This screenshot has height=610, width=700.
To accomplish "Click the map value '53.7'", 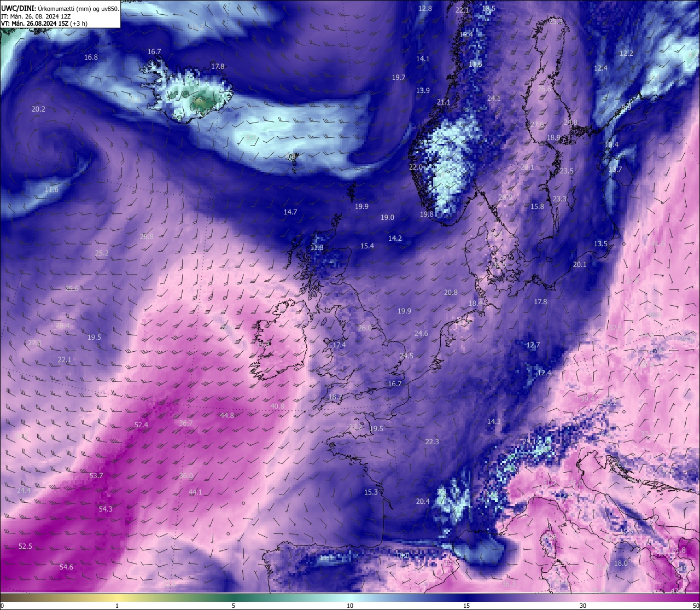I will (x=96, y=476).
